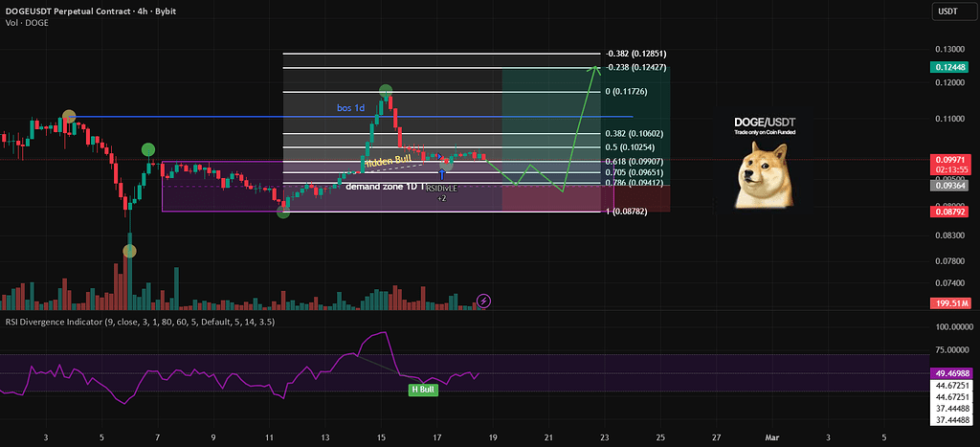The width and height of the screenshot is (980, 447).
Task: Click the green H Bull label
Action: coord(423,390)
